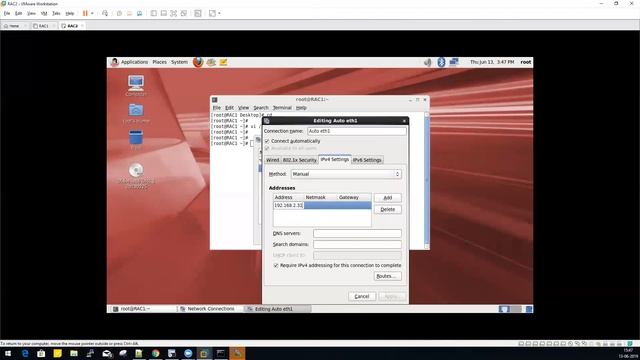
Task: Open Chrome from Windows taskbar
Action: point(156,353)
